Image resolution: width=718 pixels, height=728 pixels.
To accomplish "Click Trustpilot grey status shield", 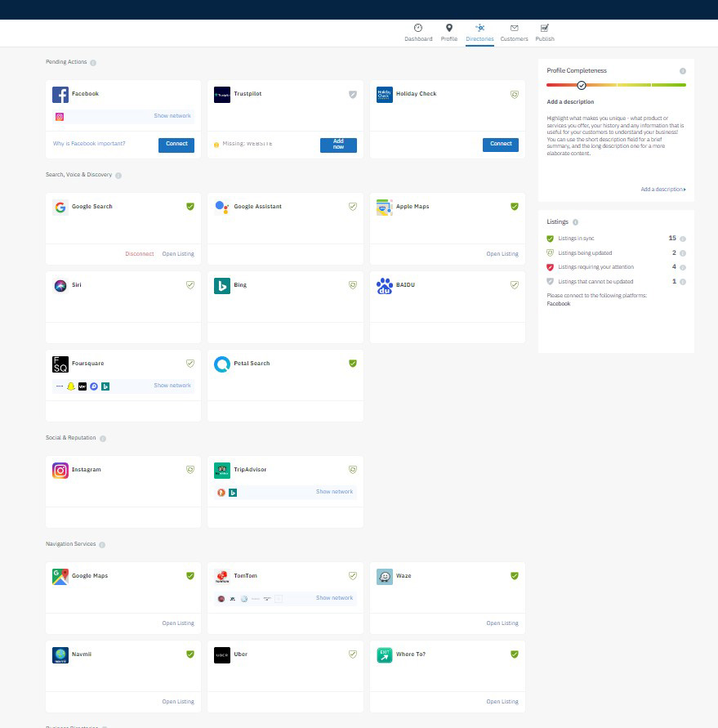I will pos(352,95).
